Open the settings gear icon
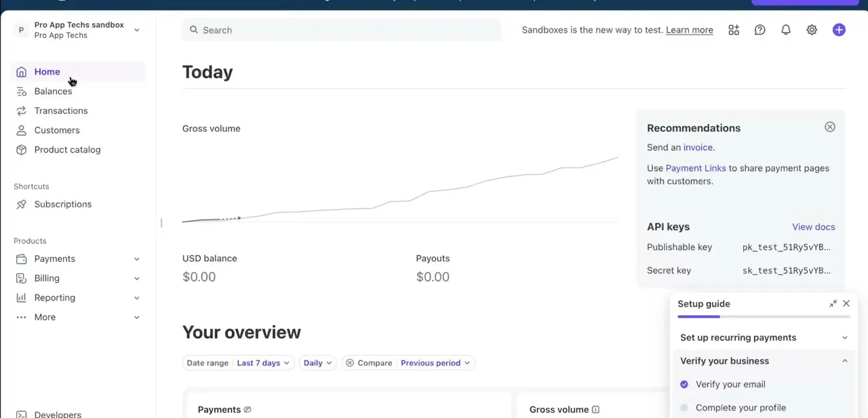Screen dimensions: 868x418 point(812,30)
